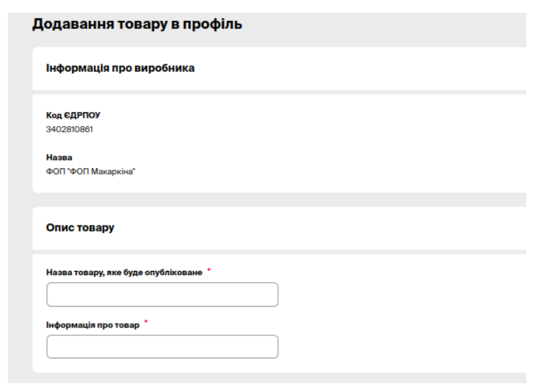Focus the "Інформація про товар" text box
This screenshot has height=392, width=535.
pyautogui.click(x=162, y=346)
